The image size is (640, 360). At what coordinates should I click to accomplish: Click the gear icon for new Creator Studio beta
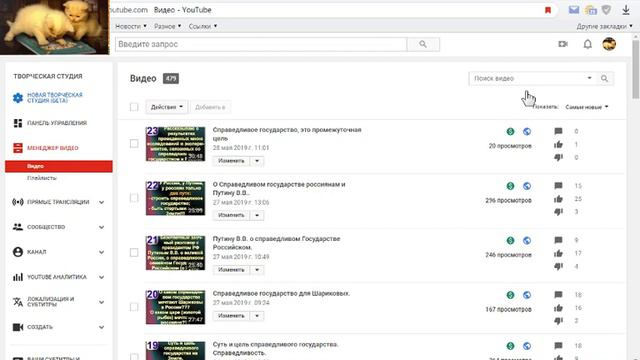[18, 98]
